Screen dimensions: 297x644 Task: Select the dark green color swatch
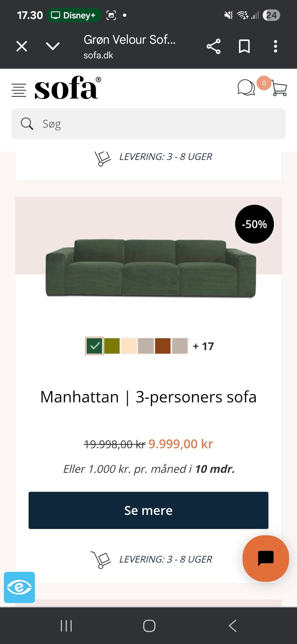click(94, 346)
